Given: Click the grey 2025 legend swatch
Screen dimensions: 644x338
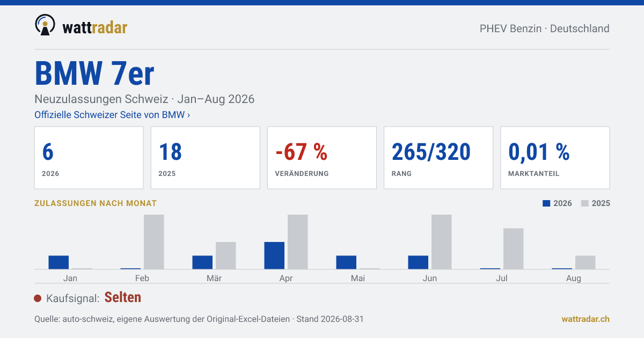Looking at the screenshot, I should pos(585,203).
